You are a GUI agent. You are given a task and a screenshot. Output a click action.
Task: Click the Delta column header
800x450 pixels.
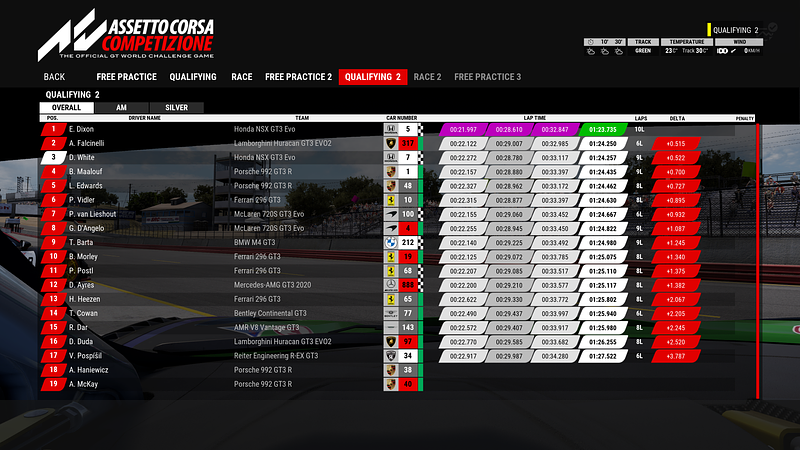click(x=677, y=118)
